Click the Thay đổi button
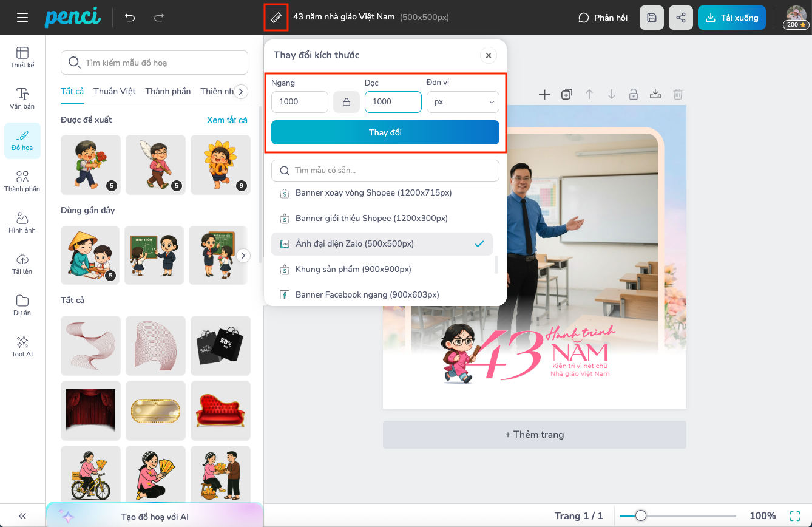The image size is (812, 527). click(385, 132)
